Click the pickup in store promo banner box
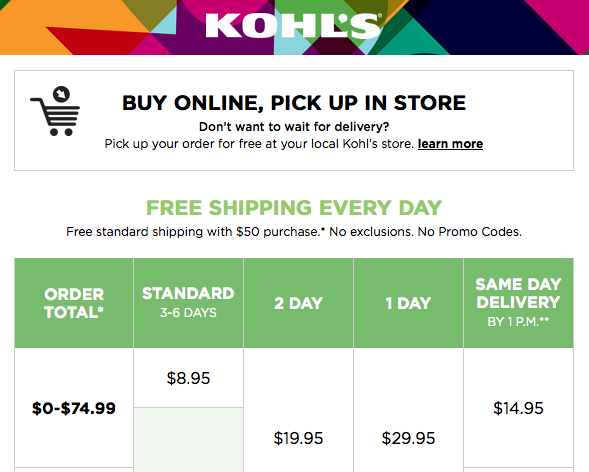This screenshot has height=472, width=589. click(294, 120)
